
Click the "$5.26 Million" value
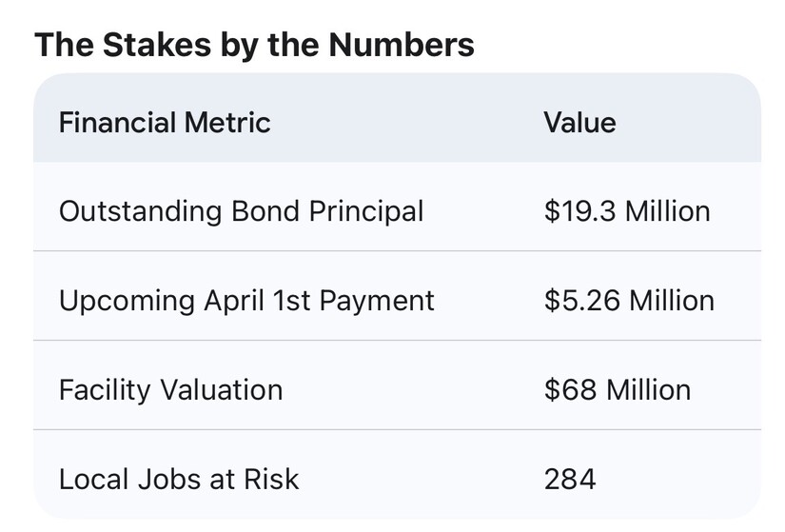[x=629, y=300]
